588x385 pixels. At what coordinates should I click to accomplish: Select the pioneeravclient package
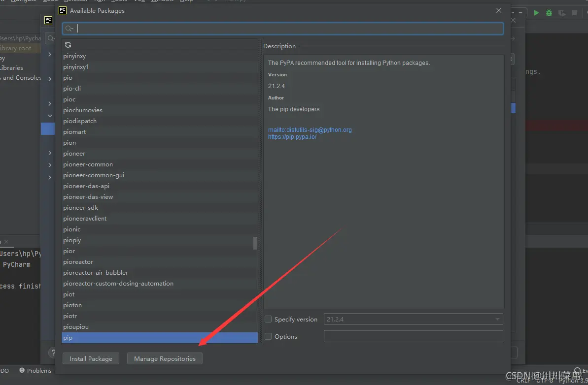[x=160, y=219]
